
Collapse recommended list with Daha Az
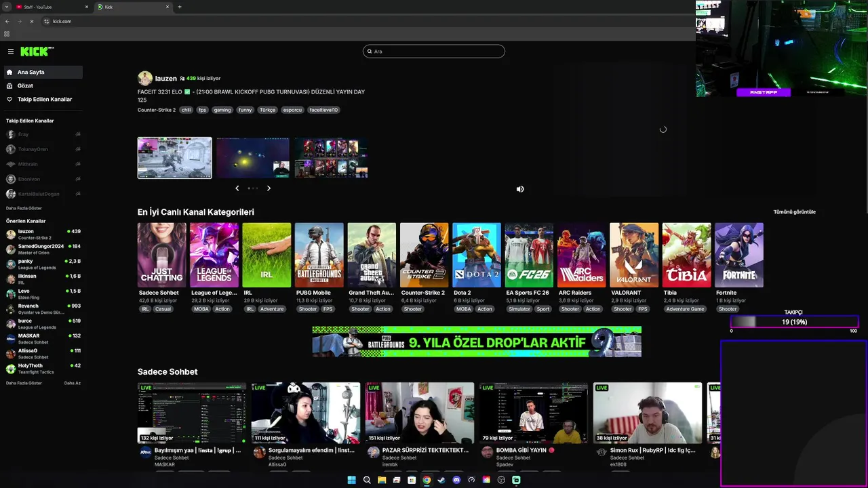73,383
